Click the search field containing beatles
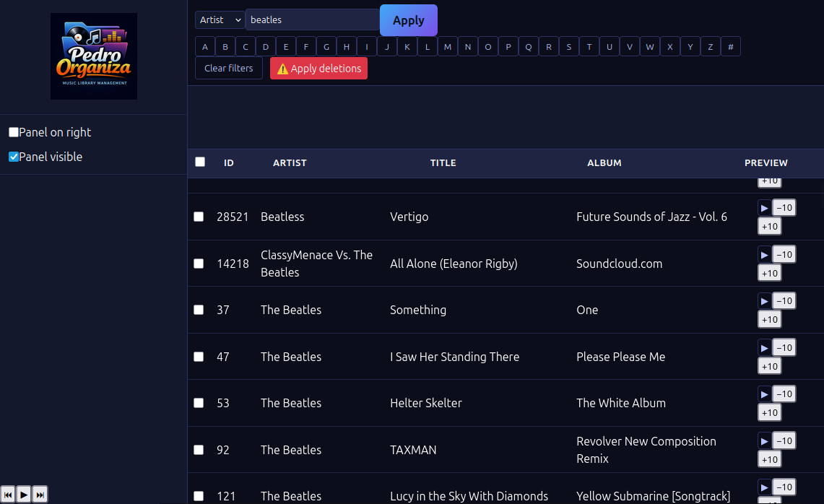This screenshot has height=504, width=824. click(312, 20)
